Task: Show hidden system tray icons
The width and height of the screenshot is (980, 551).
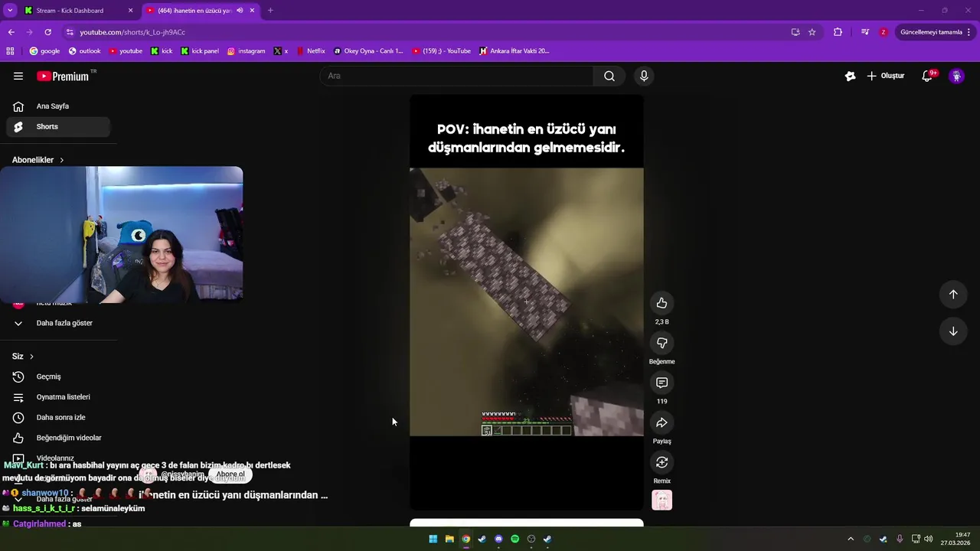Action: point(850,539)
